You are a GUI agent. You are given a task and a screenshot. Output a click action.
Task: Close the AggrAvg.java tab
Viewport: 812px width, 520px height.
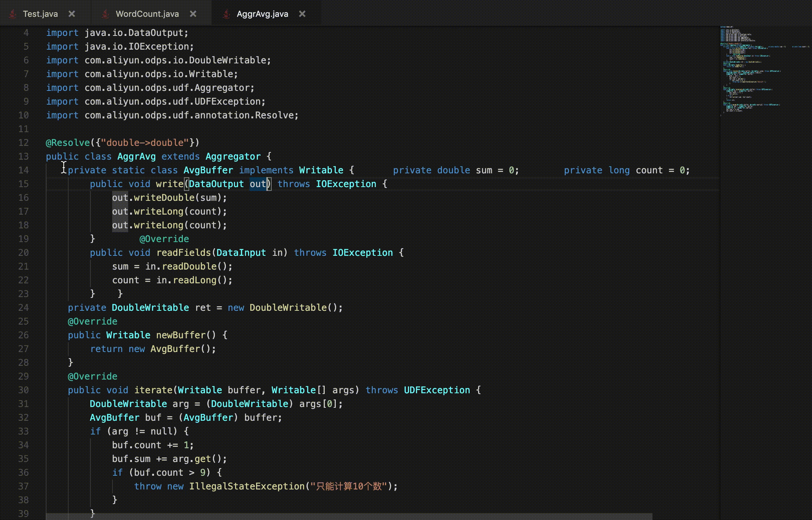(302, 14)
